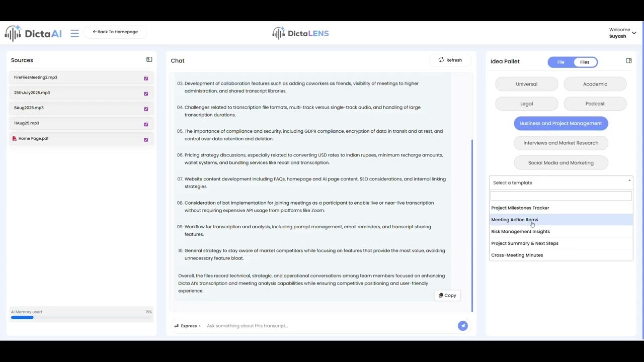Collapse the Select a template dropdown

click(x=561, y=183)
